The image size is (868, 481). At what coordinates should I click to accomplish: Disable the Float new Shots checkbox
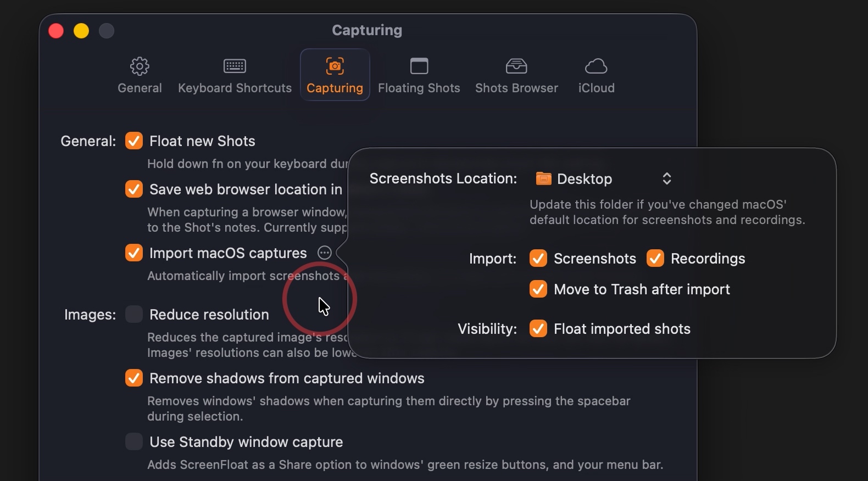pos(134,141)
